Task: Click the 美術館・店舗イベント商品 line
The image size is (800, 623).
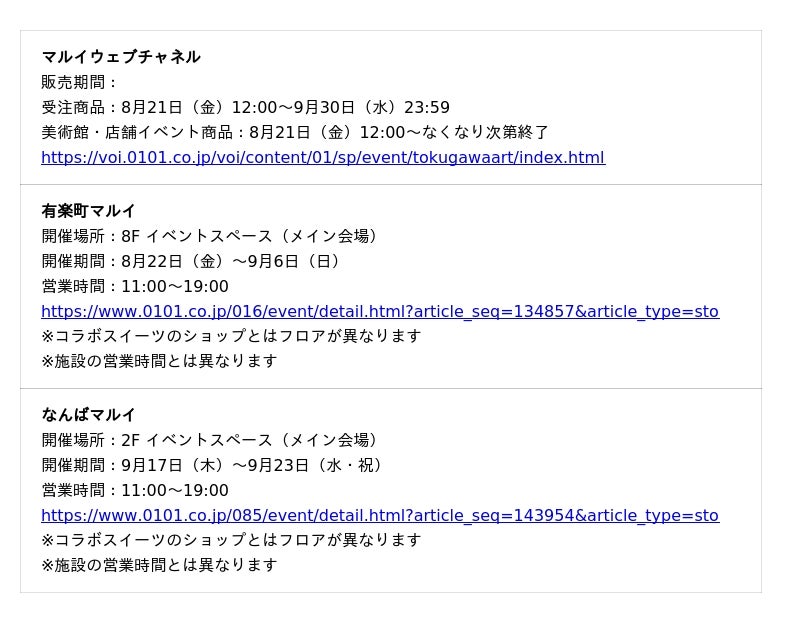Action: 295,132
